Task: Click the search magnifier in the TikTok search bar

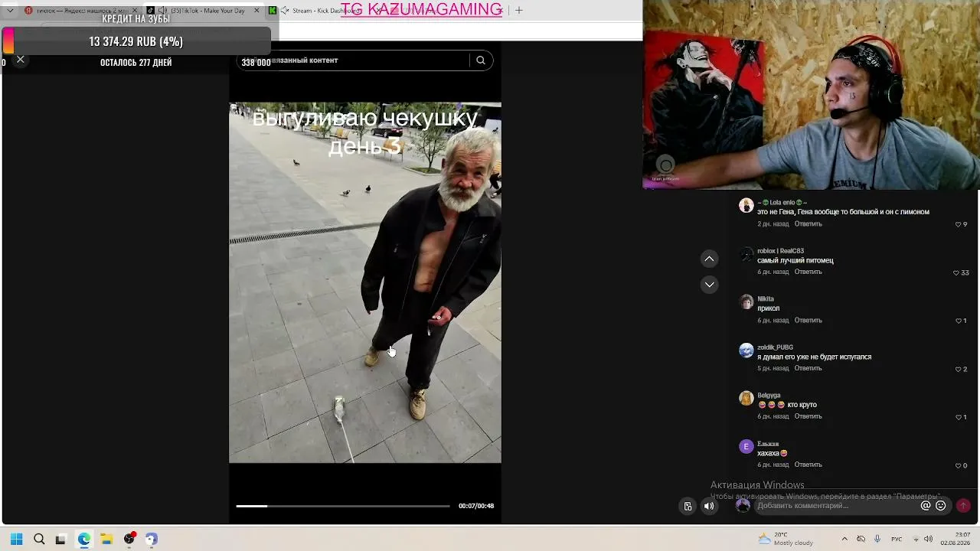Action: pos(481,60)
